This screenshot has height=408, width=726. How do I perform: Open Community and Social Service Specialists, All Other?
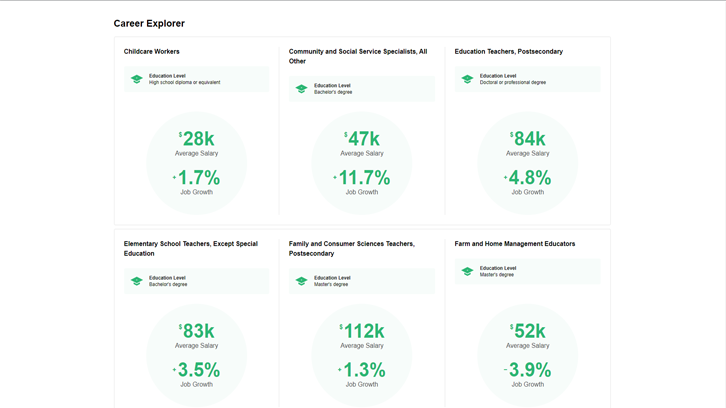[358, 56]
